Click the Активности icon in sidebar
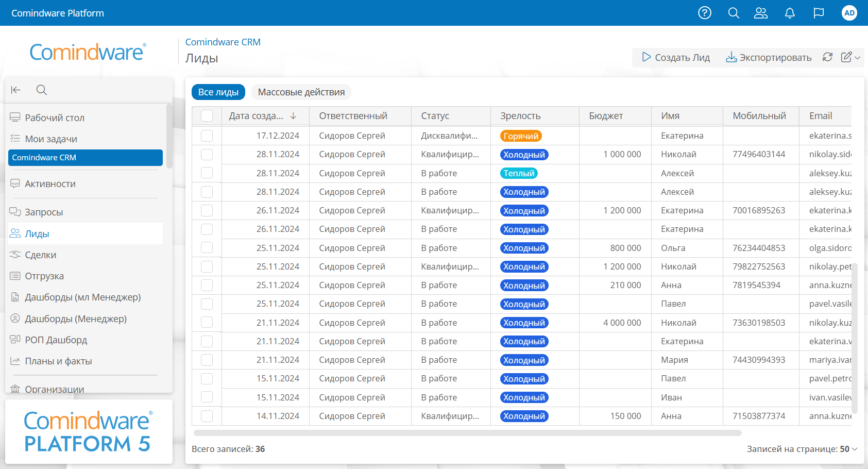 pyautogui.click(x=15, y=183)
